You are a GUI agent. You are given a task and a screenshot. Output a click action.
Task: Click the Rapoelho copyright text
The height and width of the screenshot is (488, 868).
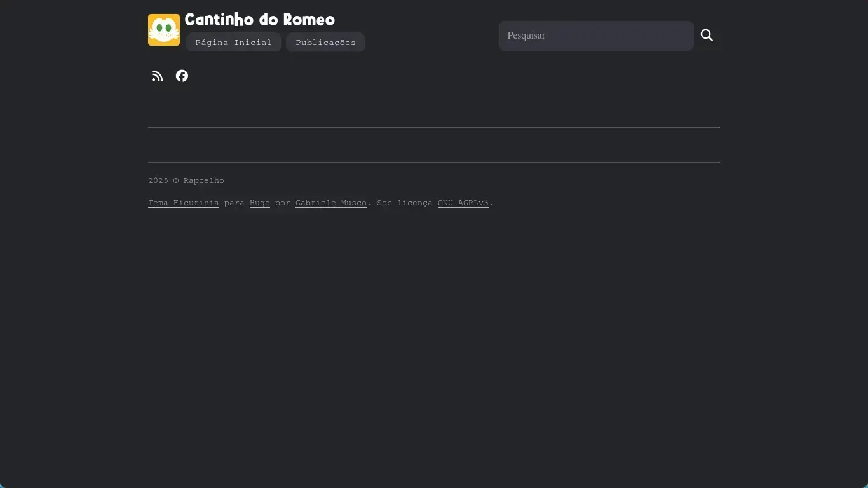[x=186, y=180]
